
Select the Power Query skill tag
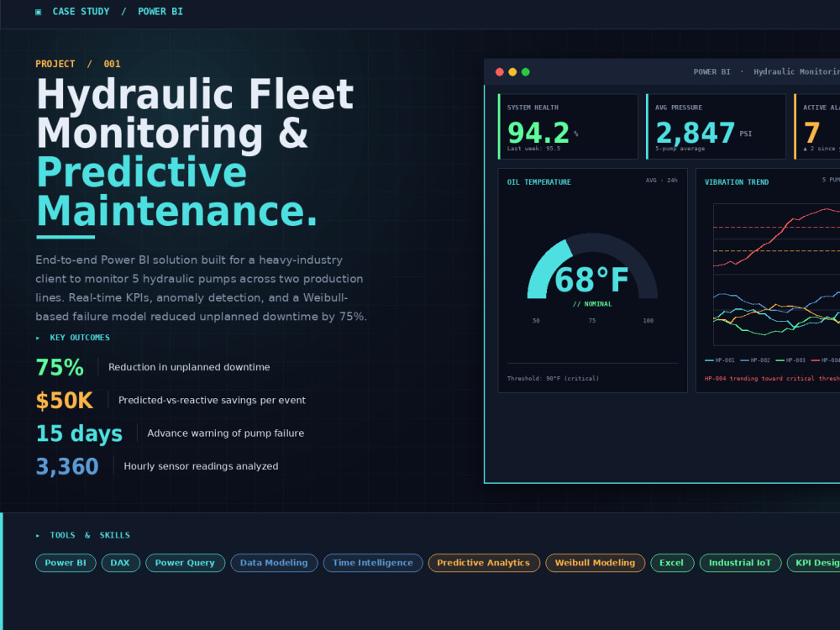click(185, 563)
